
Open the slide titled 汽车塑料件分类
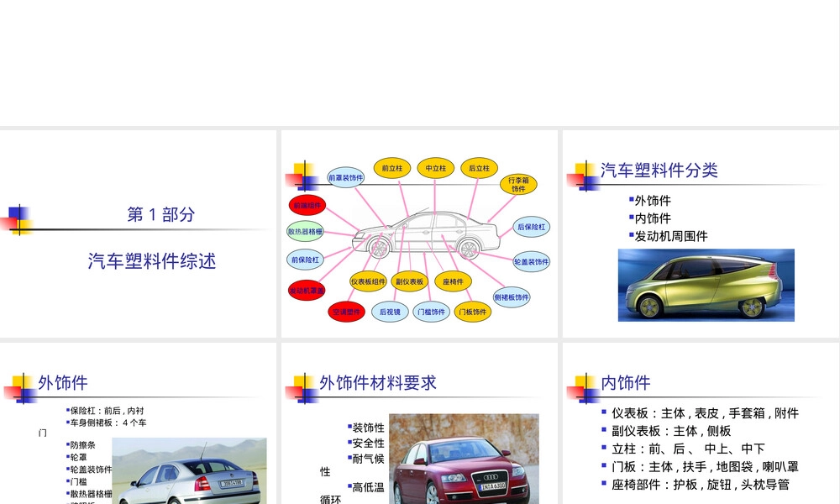point(701,234)
